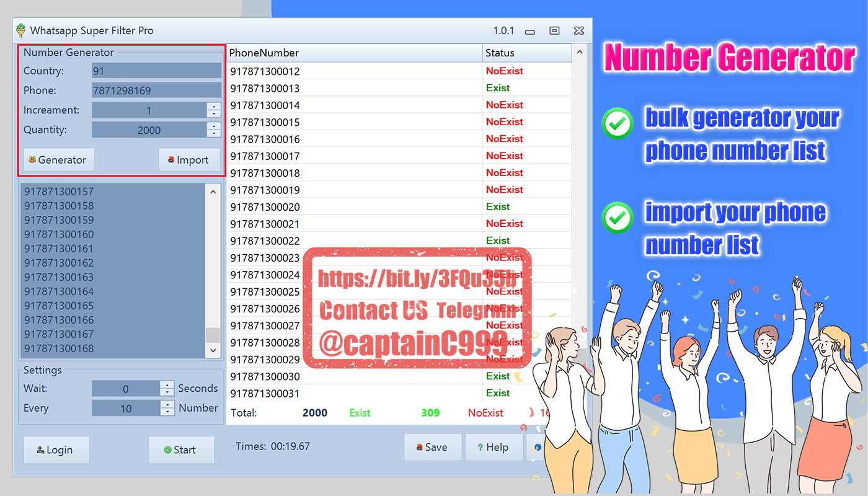The image size is (868, 496).
Task: Save the filter results
Action: [x=433, y=447]
